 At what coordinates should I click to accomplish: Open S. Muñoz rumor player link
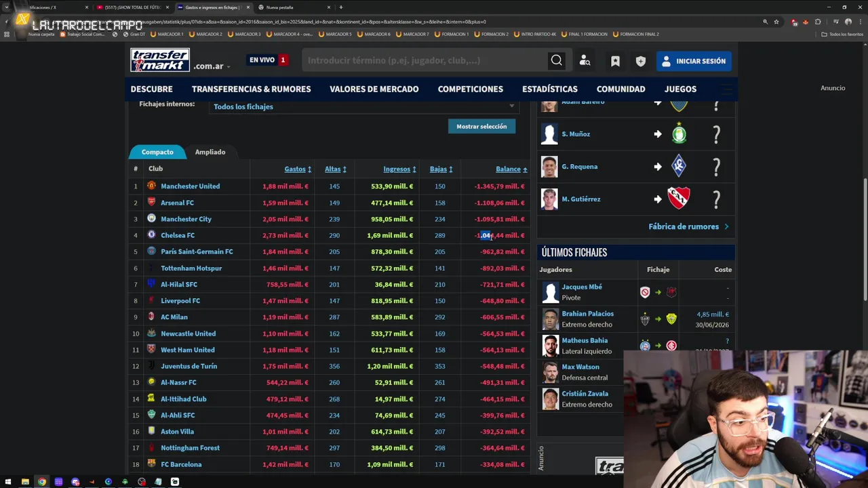pos(576,134)
